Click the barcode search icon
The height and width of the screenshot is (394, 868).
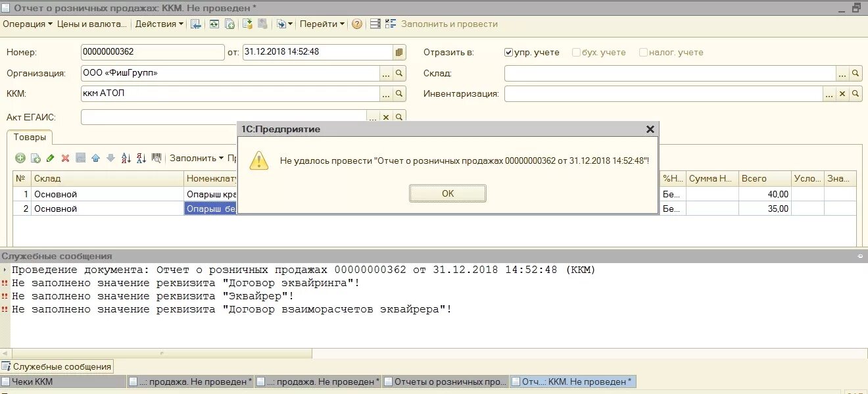click(157, 158)
